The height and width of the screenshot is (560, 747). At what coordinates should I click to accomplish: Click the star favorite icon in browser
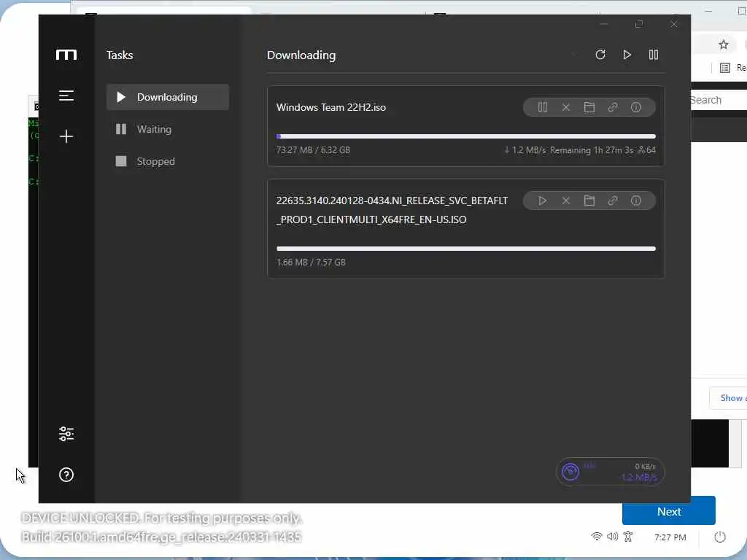(x=723, y=44)
